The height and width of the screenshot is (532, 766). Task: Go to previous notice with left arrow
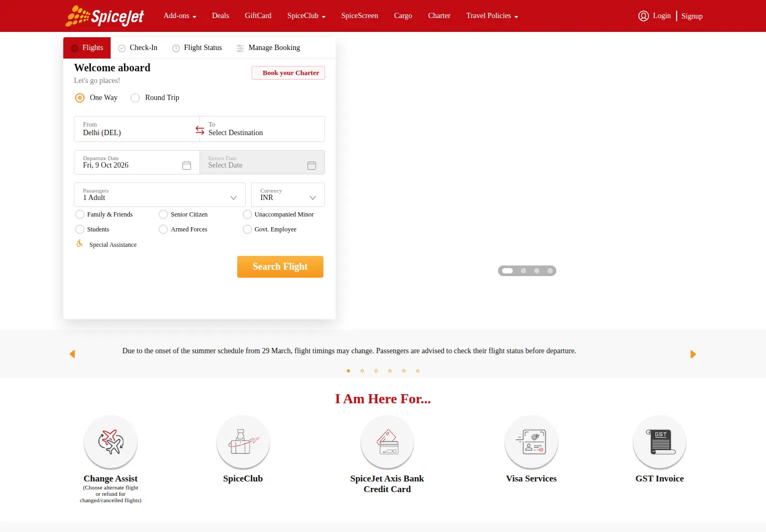tap(72, 354)
